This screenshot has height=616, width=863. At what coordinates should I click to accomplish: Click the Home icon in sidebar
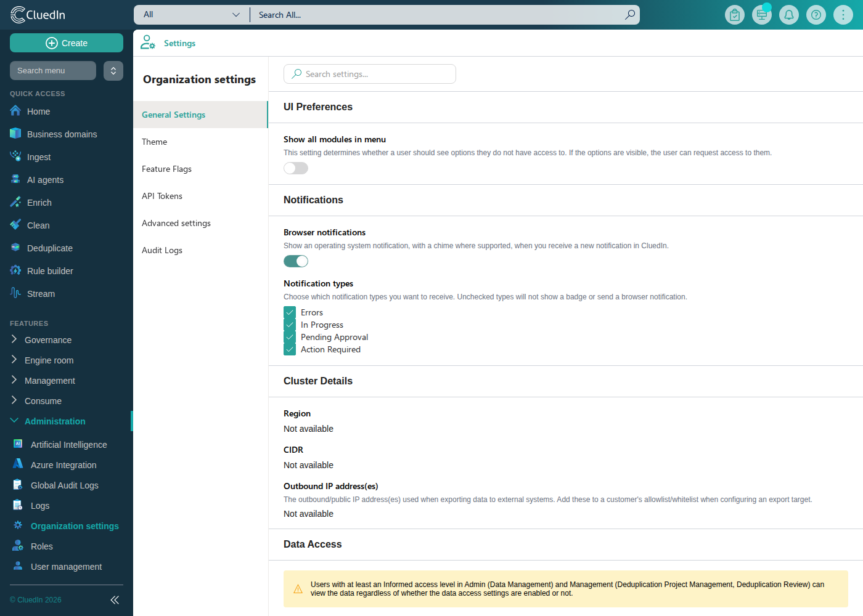[x=15, y=111]
